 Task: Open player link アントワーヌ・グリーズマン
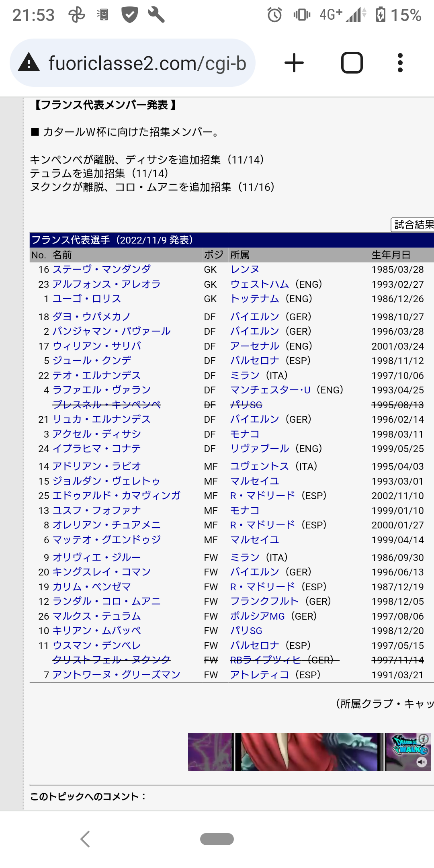(x=116, y=675)
